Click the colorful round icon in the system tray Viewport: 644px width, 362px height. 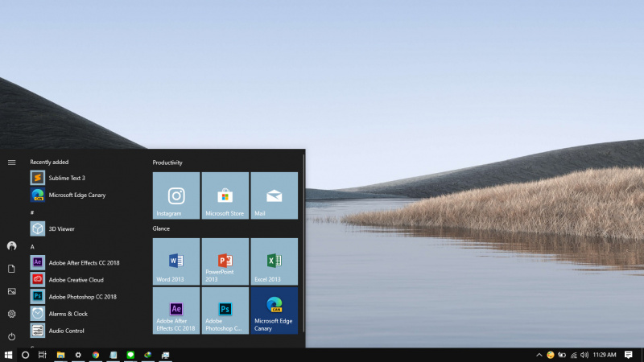coord(551,355)
